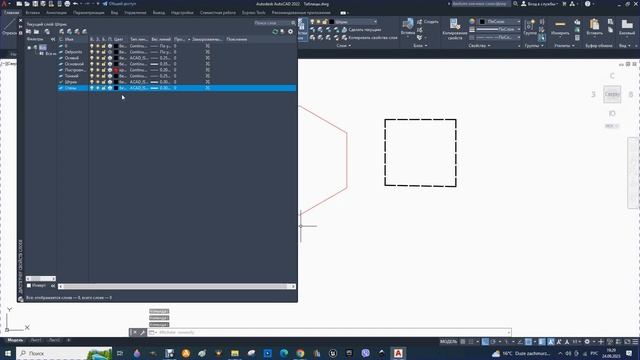Open the Вставка ribbon tab
This screenshot has width=640, height=360.
[33, 13]
